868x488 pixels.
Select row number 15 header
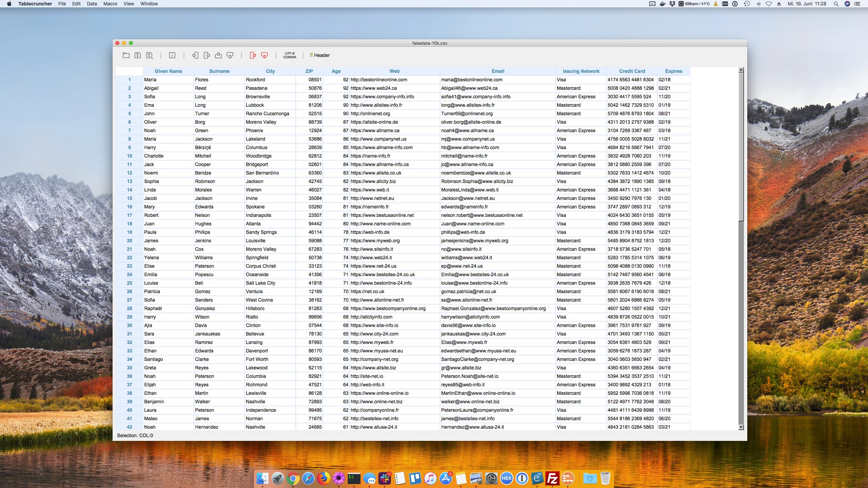[x=130, y=198]
